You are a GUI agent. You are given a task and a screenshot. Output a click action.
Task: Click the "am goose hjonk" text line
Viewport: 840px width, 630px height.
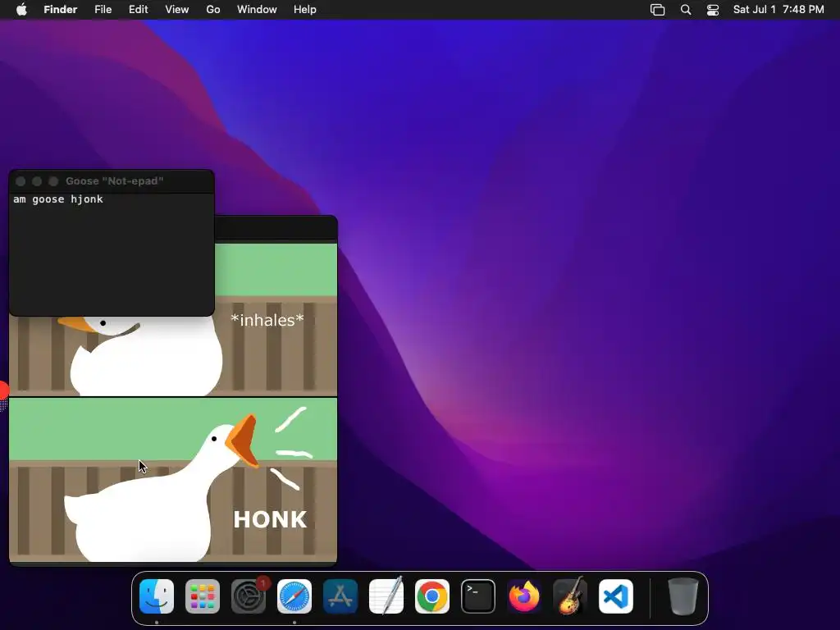[x=58, y=199]
